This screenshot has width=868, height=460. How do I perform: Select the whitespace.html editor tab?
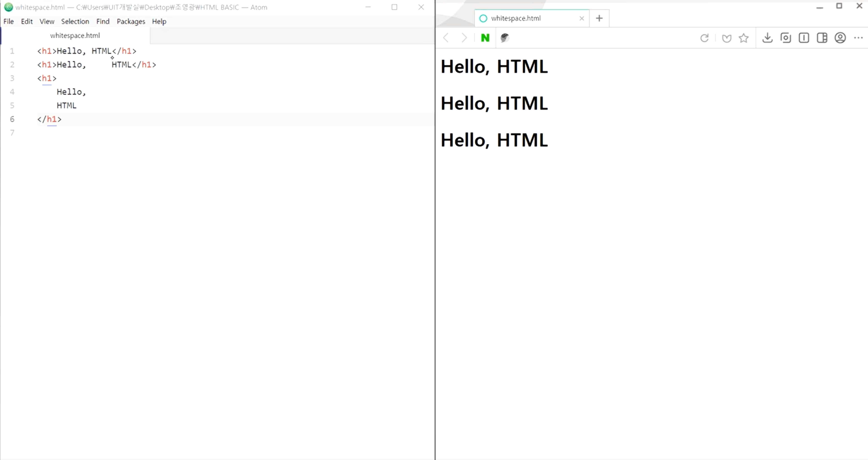[x=75, y=35]
